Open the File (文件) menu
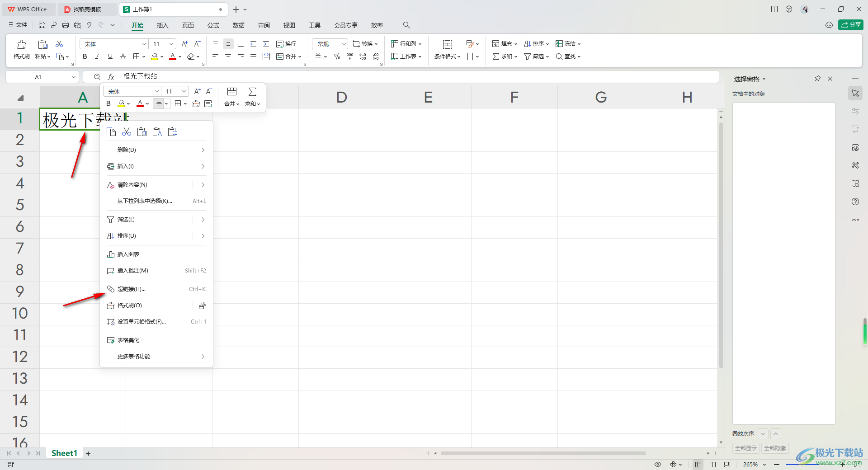This screenshot has width=868, height=470. 18,25
